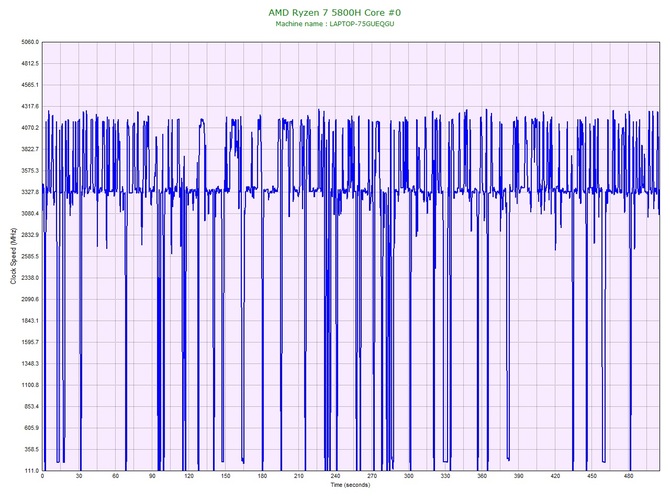Click the 300 seconds x-axis tick

pyautogui.click(x=408, y=477)
